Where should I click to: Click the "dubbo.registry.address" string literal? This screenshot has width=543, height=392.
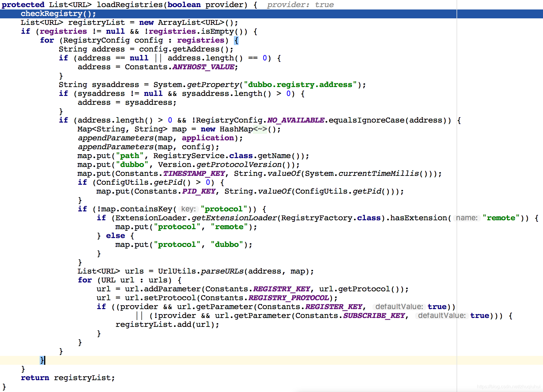[300, 85]
